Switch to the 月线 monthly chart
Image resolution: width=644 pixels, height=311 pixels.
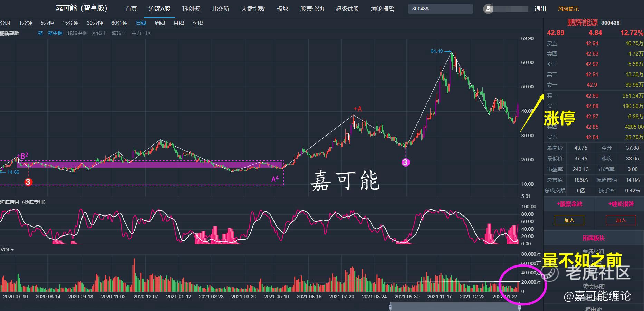pos(179,23)
